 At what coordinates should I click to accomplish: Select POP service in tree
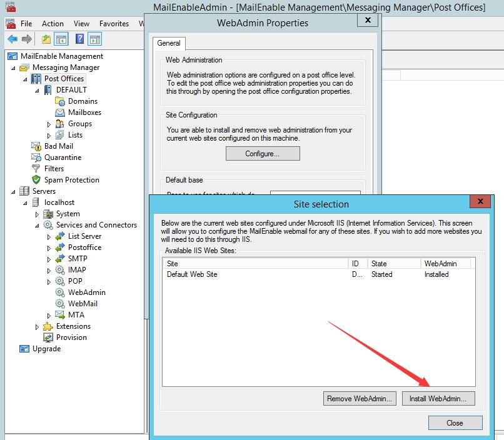point(75,281)
